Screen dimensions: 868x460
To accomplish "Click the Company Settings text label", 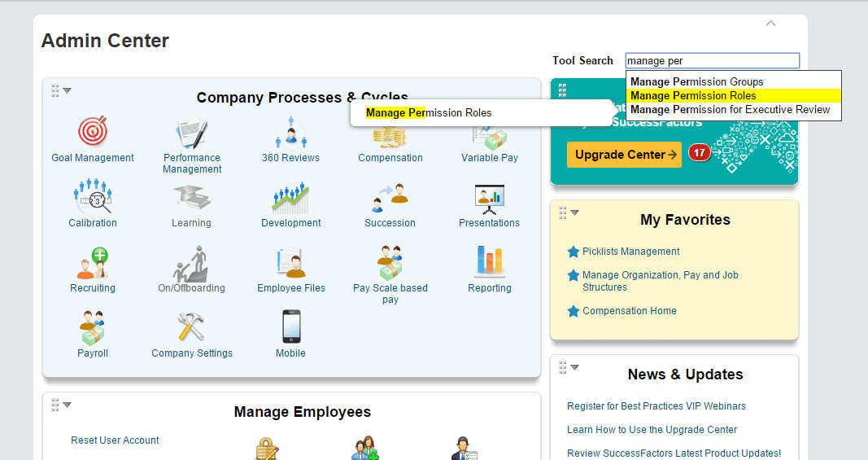I will tap(192, 353).
